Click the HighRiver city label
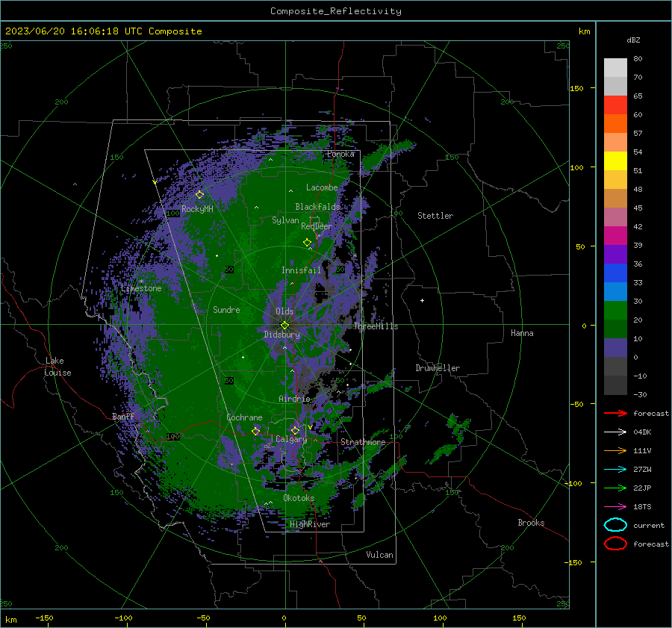 pos(310,524)
